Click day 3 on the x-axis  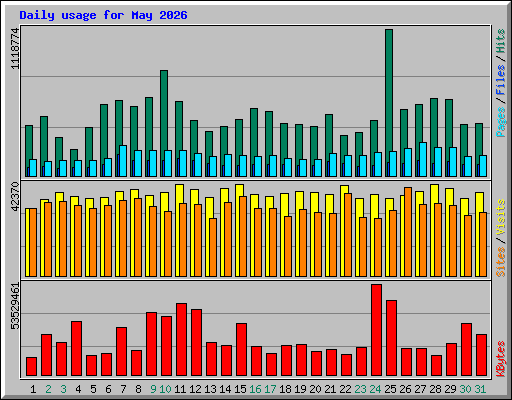coord(63,389)
